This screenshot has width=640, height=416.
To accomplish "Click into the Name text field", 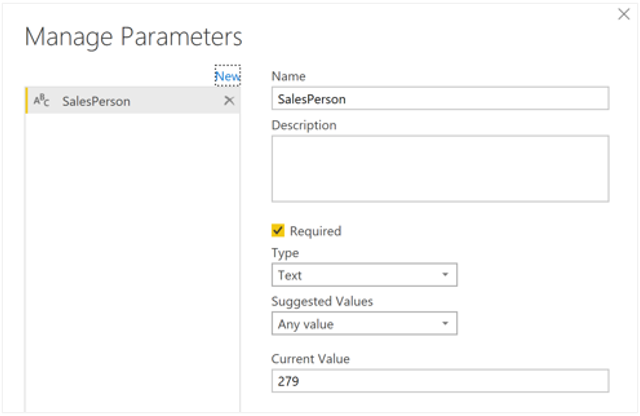I will [440, 98].
